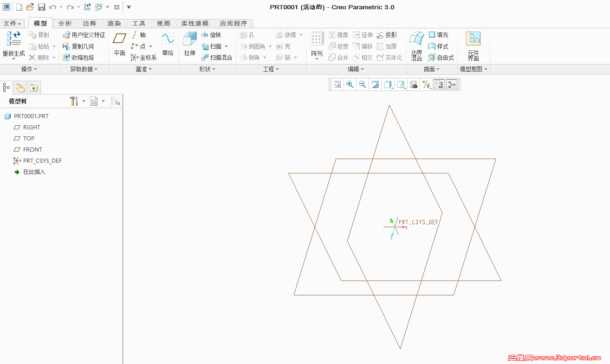Screen dimensions: 610x364
Task: Click the 扫描 sweep tool
Action: pos(211,46)
